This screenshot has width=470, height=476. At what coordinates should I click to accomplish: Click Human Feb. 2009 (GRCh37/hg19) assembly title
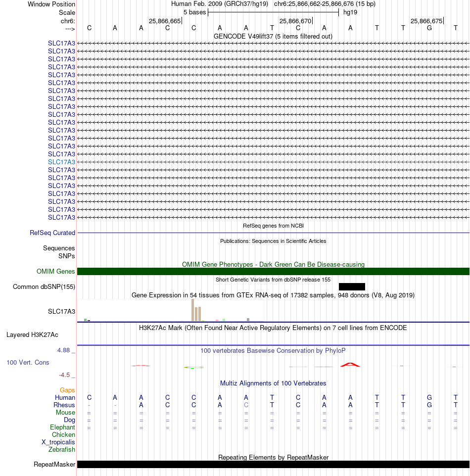[x=220, y=4]
